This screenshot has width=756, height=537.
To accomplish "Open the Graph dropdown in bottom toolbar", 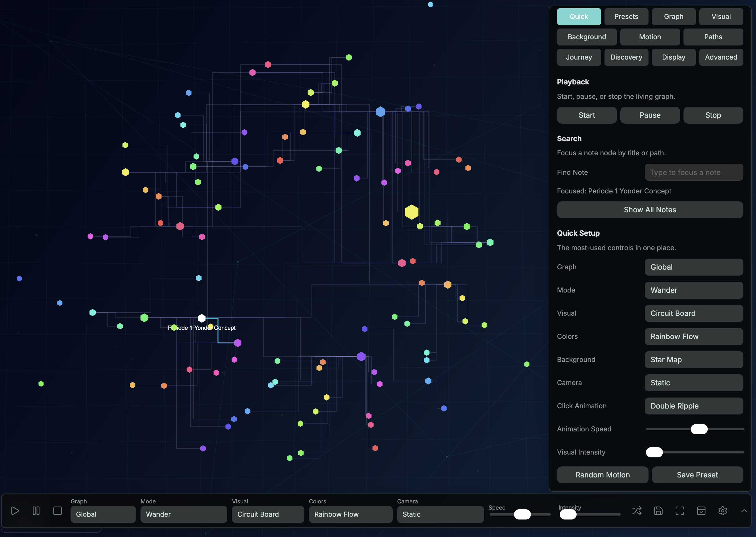I will click(103, 514).
